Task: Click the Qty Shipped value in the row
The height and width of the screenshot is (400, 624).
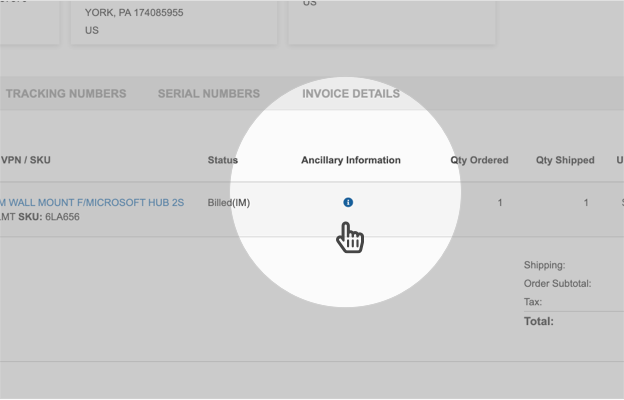Action: 586,203
